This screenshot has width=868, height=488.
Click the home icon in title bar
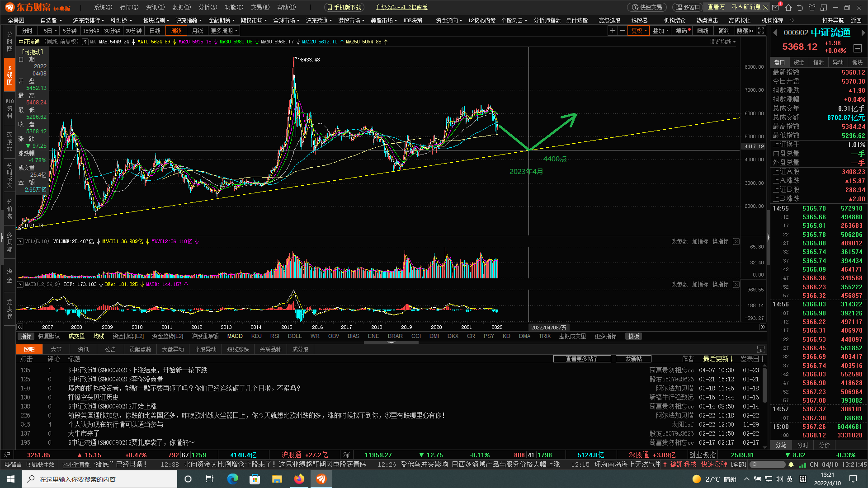click(x=788, y=7)
